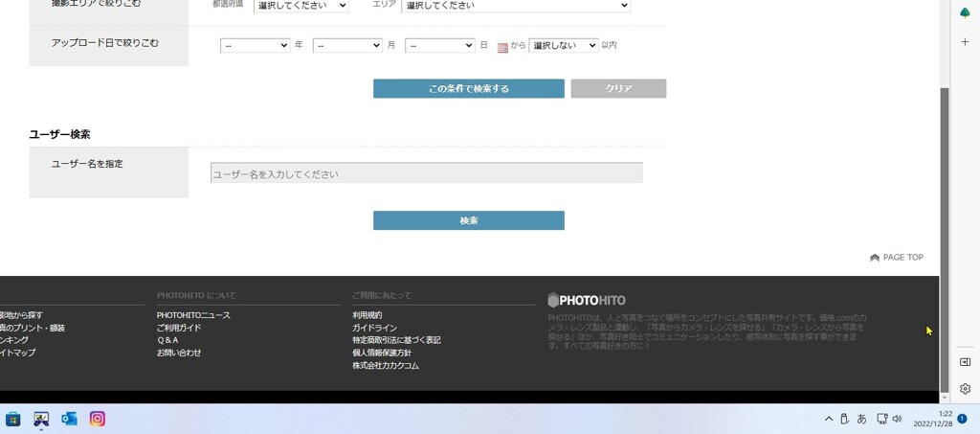
Task: Jump to top via PAGE TOP link
Action: 897,258
